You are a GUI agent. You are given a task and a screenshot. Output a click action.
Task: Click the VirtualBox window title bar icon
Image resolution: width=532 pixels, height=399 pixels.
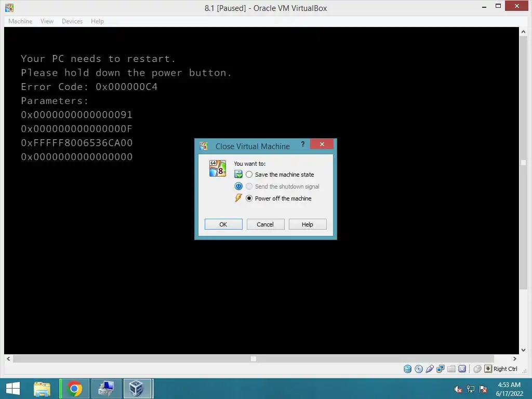[x=9, y=7]
